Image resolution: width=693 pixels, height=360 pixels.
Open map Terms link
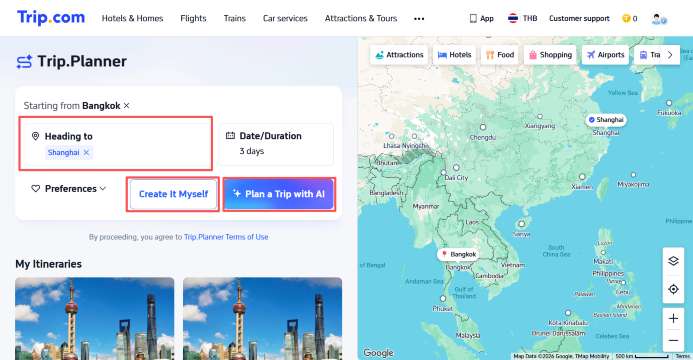tap(682, 356)
